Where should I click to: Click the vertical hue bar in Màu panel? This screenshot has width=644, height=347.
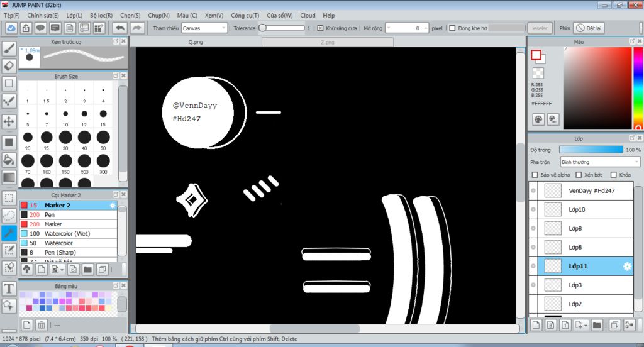638,88
